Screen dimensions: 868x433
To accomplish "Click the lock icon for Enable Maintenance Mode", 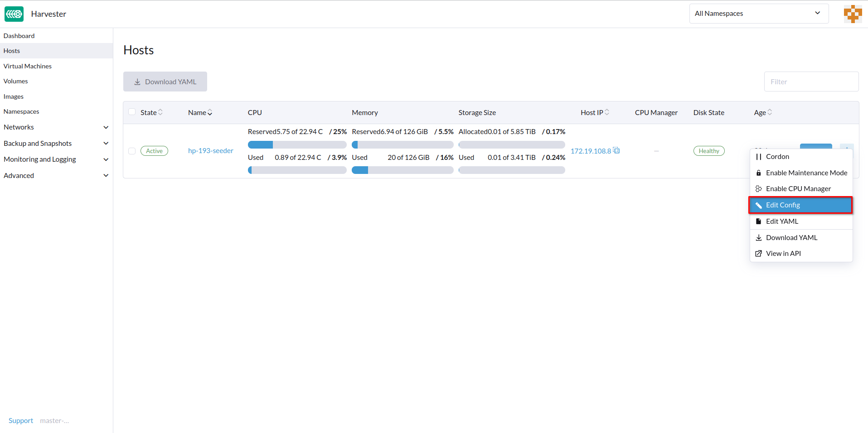I will click(759, 173).
